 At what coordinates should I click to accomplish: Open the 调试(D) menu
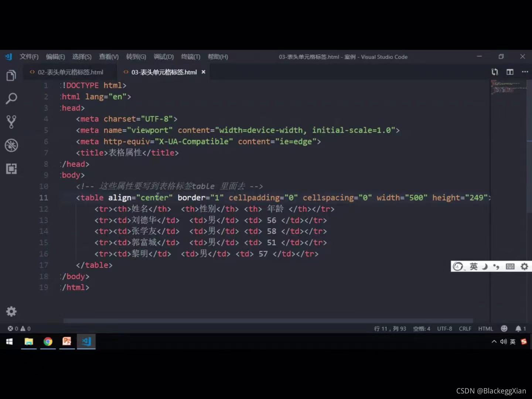click(164, 57)
